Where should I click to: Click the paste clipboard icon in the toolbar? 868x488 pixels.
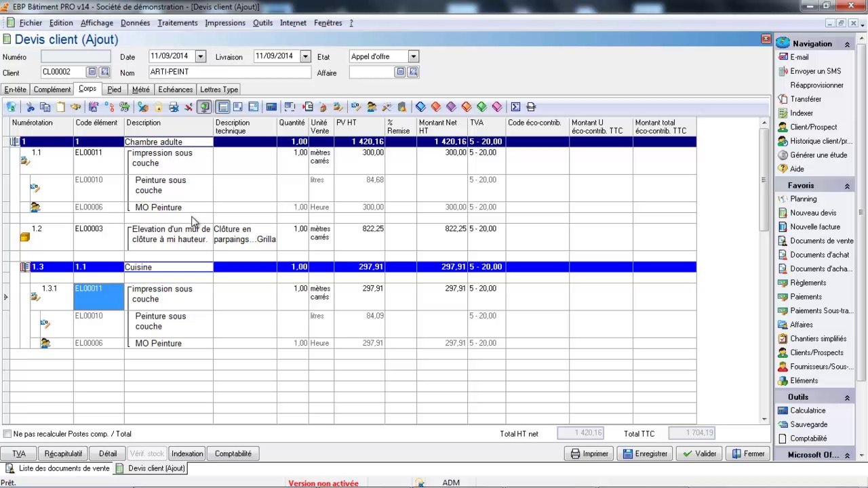click(60, 107)
